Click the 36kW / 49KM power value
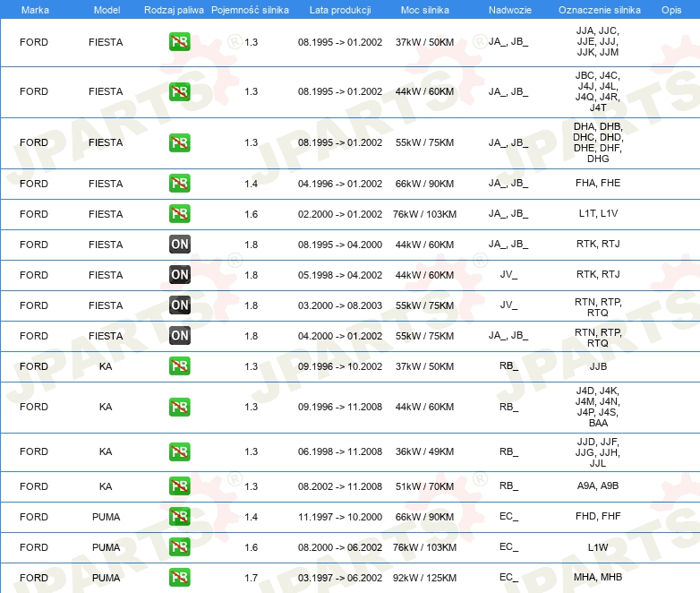 coord(424,451)
